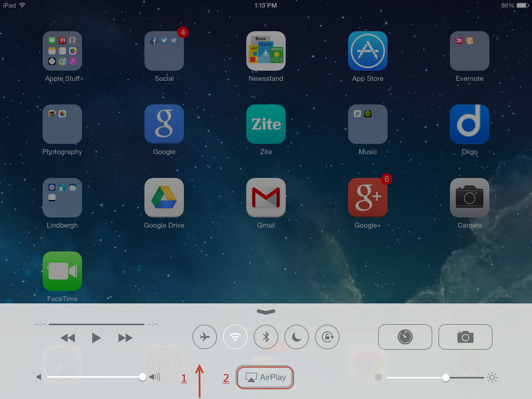This screenshot has height=399, width=532.
Task: Open the Camera app on home screen
Action: [469, 198]
